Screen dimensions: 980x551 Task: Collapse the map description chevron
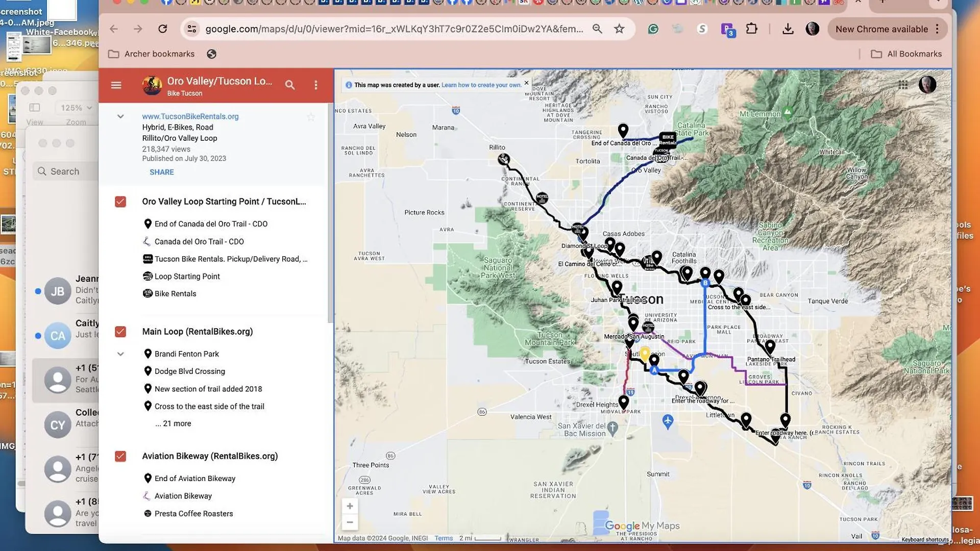coord(120,116)
